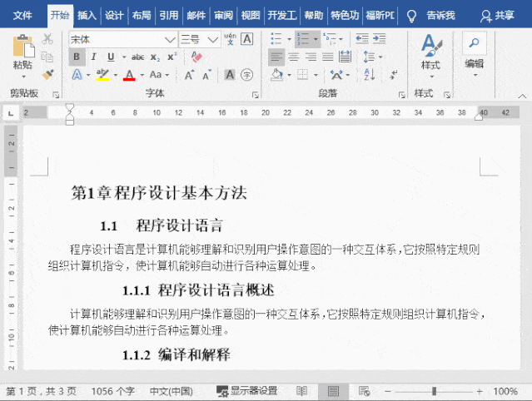Click the zoom slider handle

(434, 391)
